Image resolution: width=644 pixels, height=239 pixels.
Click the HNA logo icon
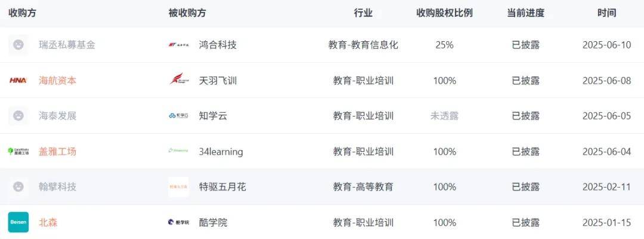[18, 80]
